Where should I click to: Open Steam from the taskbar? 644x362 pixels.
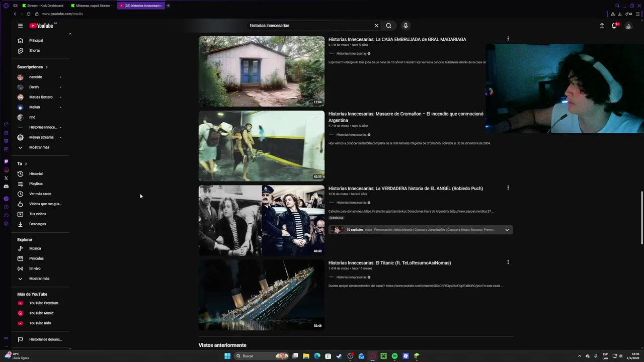[x=339, y=356]
